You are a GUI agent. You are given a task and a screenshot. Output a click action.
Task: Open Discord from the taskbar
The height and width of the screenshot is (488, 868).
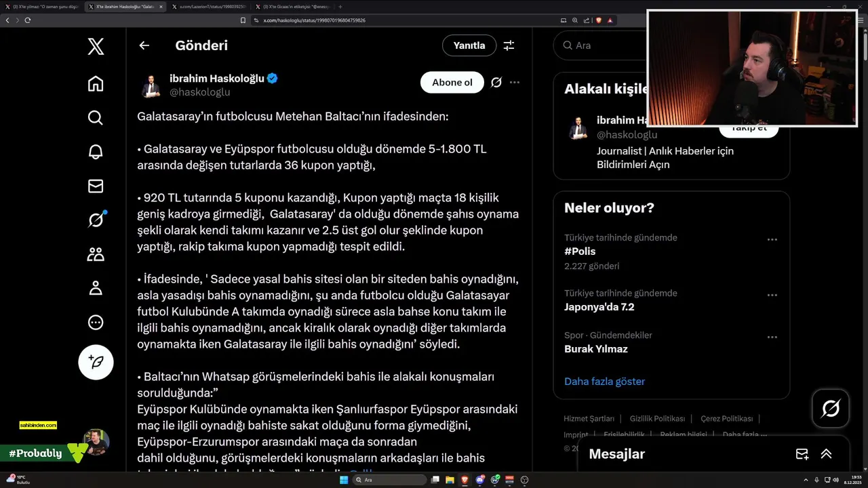coord(480,480)
